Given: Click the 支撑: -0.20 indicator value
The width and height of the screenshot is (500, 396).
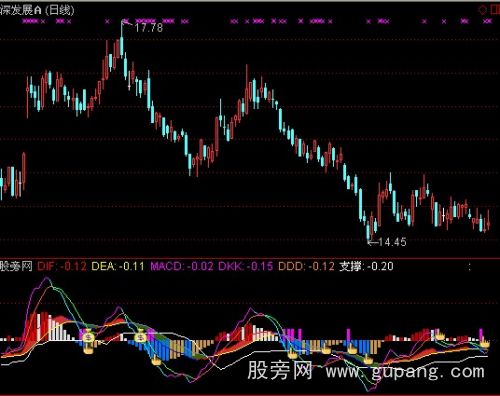Looking at the screenshot, I should (x=366, y=266).
